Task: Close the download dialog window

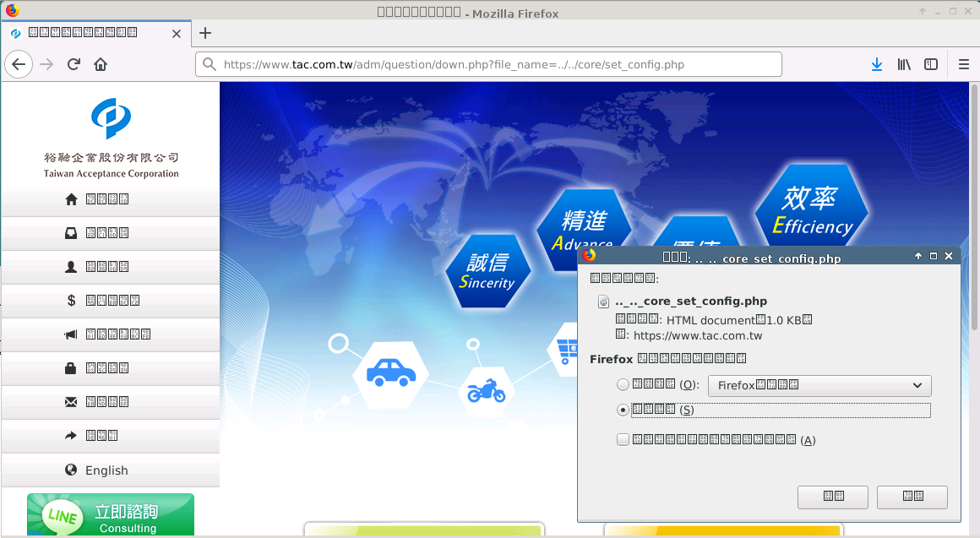Action: click(x=949, y=256)
